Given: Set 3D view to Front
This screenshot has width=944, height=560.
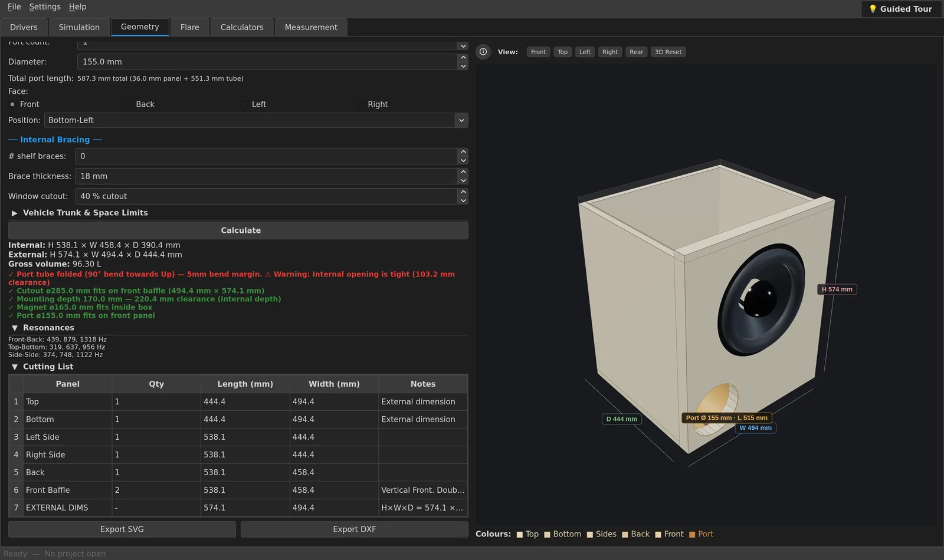Looking at the screenshot, I should 538,52.
